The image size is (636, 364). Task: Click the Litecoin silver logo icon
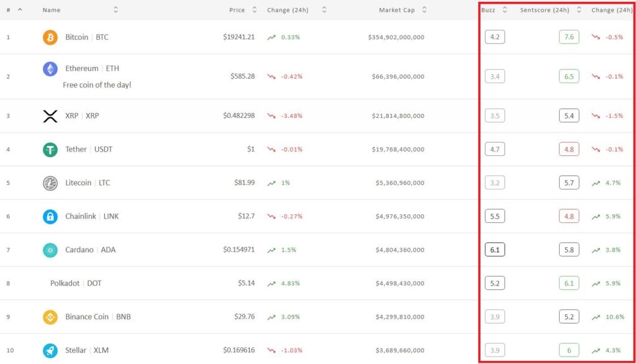coord(50,183)
